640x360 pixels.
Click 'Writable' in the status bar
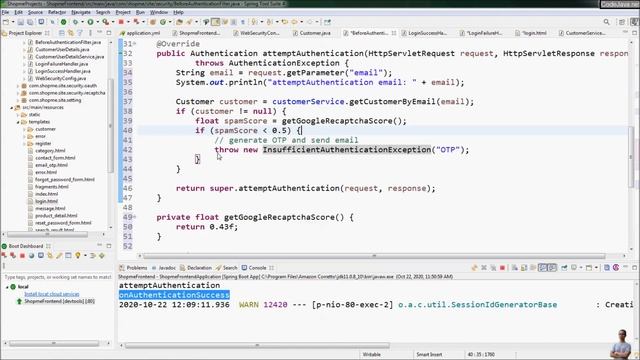click(x=371, y=354)
